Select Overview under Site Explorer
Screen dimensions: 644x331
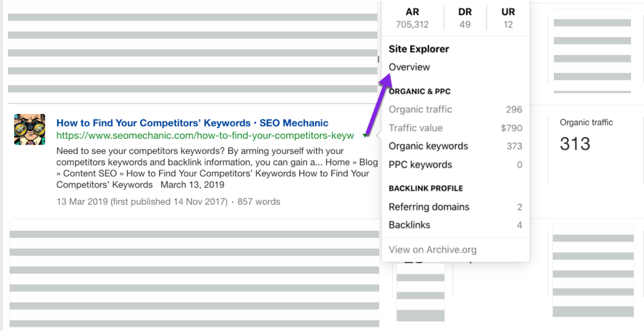(409, 67)
